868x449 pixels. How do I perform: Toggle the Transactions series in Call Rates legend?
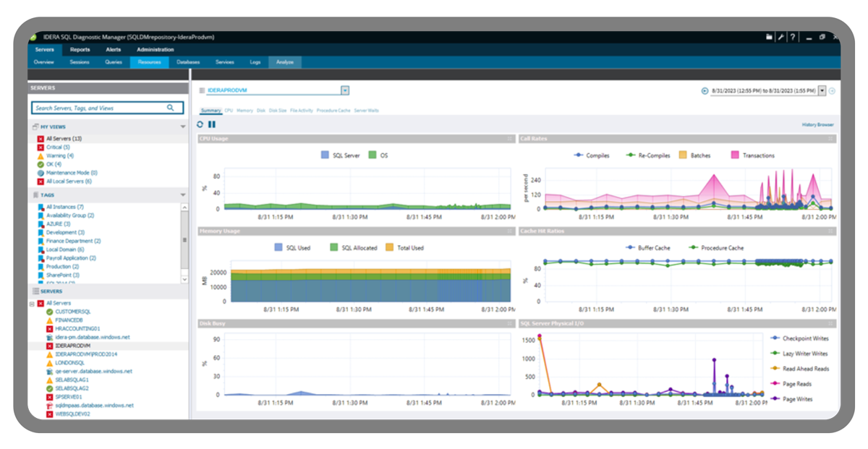pyautogui.click(x=752, y=155)
